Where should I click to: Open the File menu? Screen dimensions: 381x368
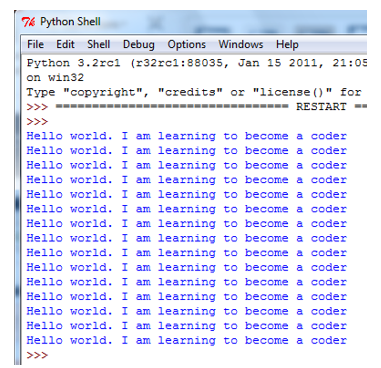coord(35,44)
